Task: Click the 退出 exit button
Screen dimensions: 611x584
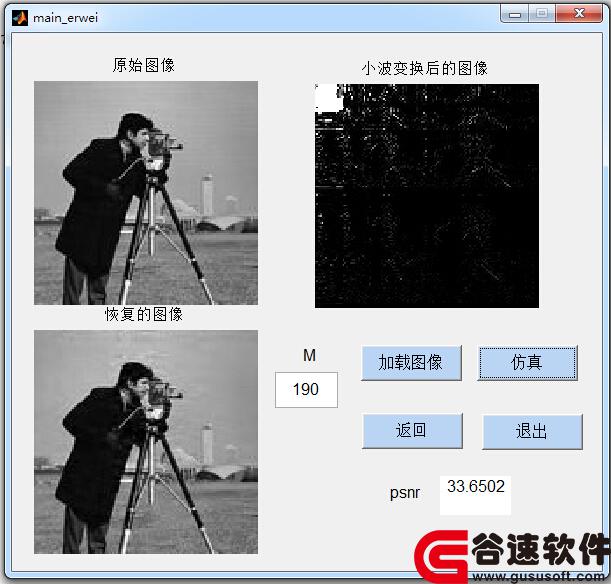Action: [x=532, y=431]
